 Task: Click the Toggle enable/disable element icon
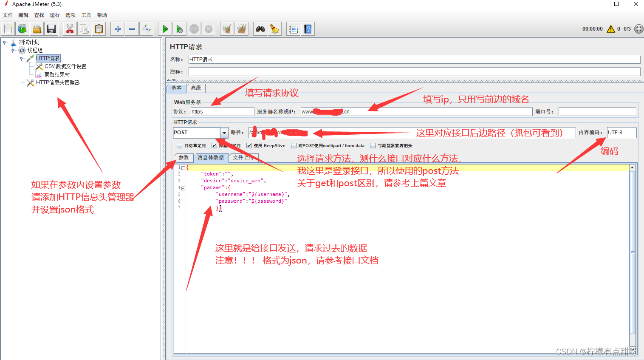(147, 29)
